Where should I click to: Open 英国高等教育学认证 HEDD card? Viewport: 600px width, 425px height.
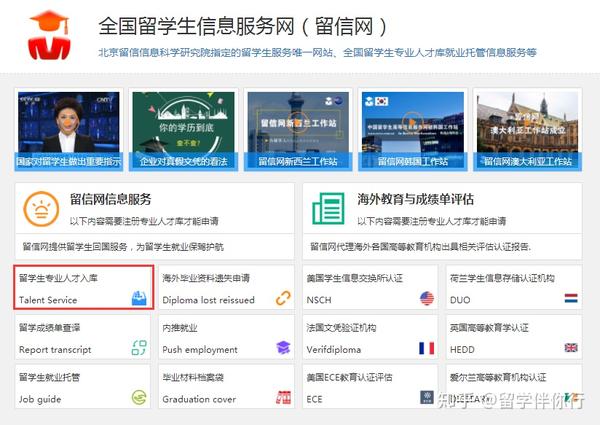coord(514,337)
